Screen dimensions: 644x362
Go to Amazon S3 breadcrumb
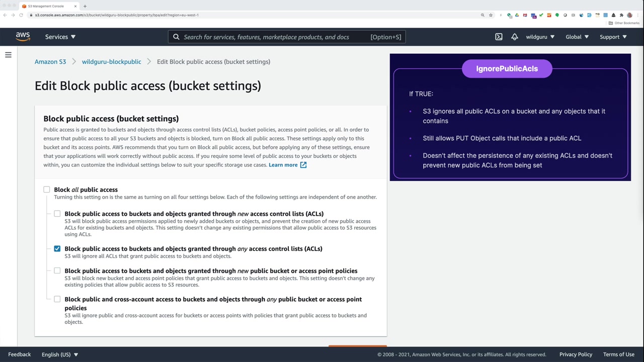coord(50,62)
